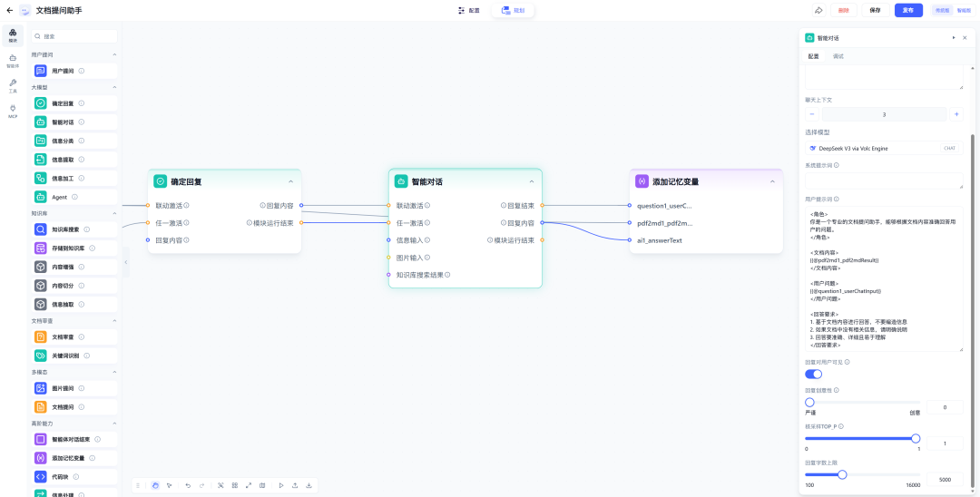Click the 发布 button
The image size is (980, 497).
tap(908, 10)
